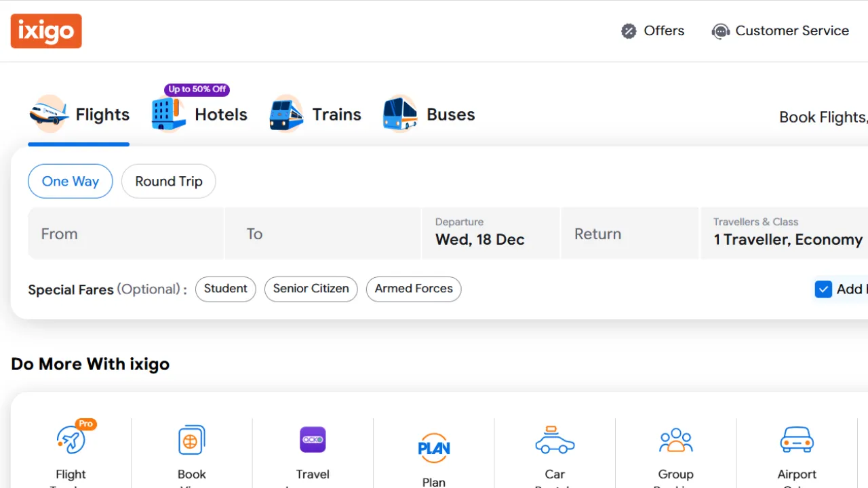
Task: Open the Return date picker
Action: coord(629,233)
